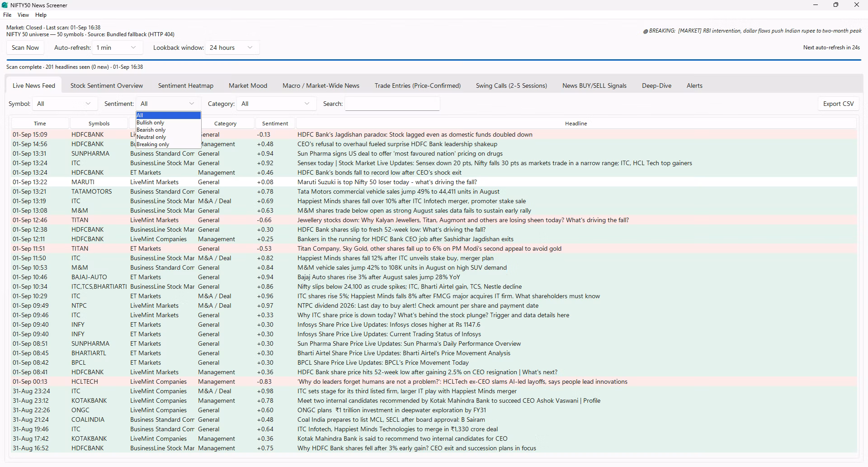Open the Alerts tab

[694, 86]
